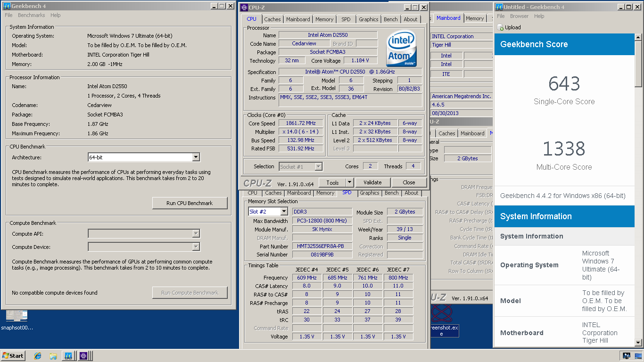
Task: Switch to About tab in front CPU-Z
Action: [x=411, y=19]
